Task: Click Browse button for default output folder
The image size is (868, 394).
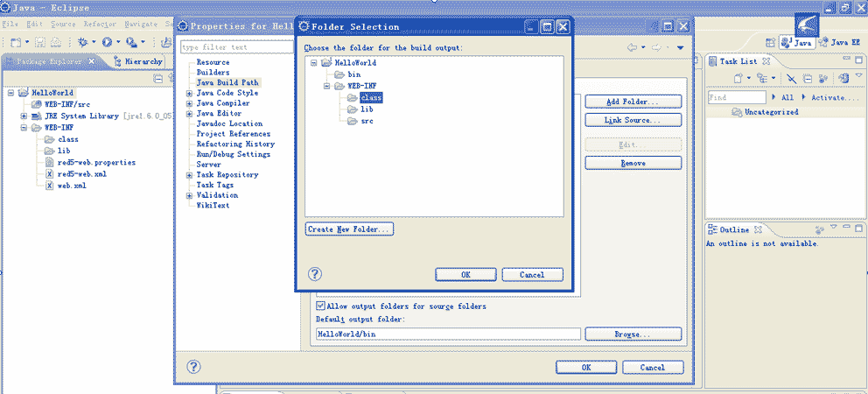Action: (633, 334)
